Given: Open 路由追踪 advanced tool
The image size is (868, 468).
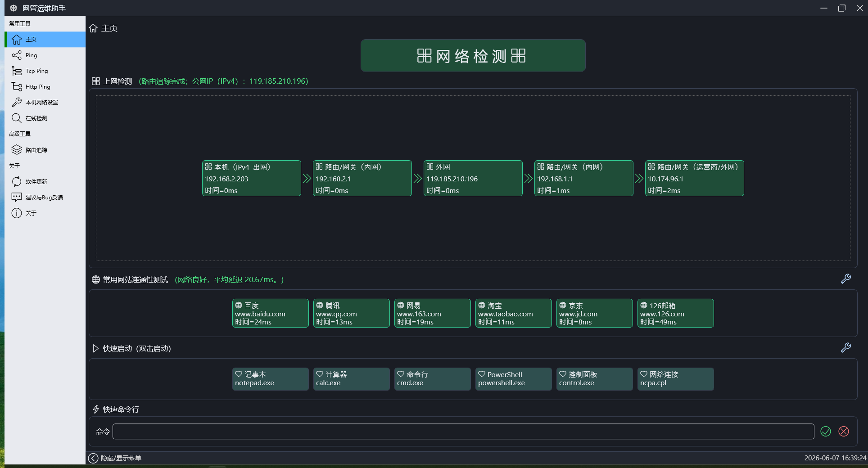Looking at the screenshot, I should (45, 150).
